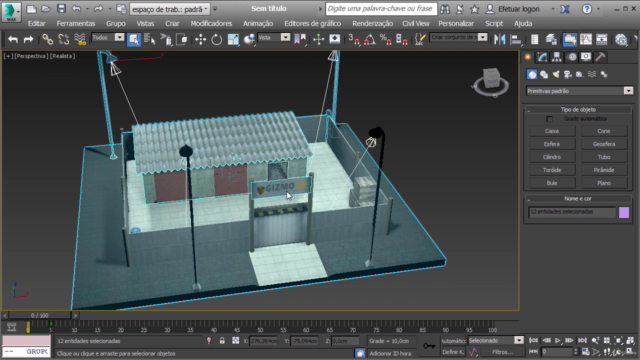
Task: Open the Editores de gráfico menu
Action: 313,24
